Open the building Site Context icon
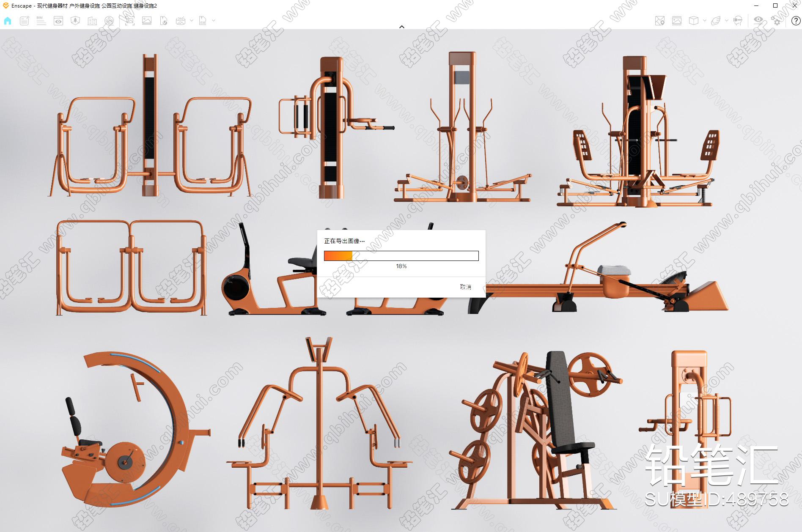 point(92,21)
